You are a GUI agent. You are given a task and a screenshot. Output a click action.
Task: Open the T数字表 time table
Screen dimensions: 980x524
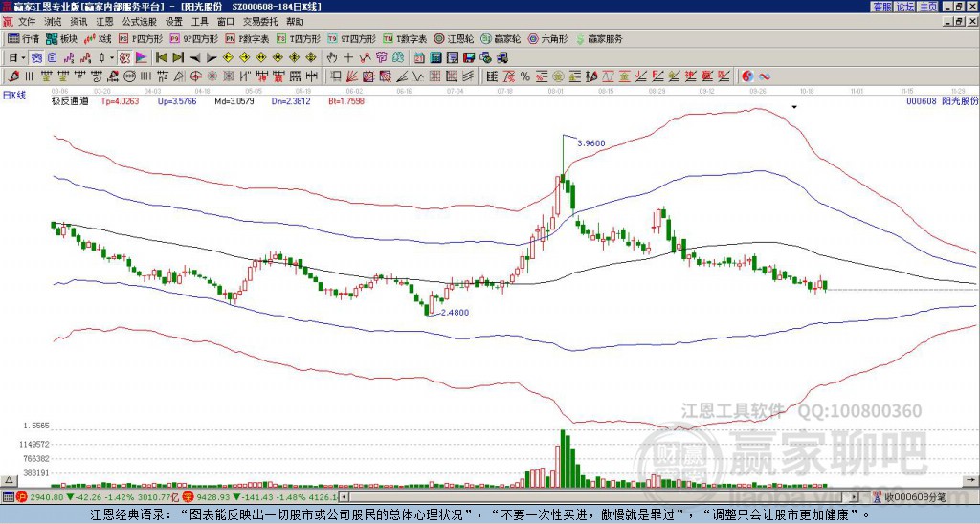click(405, 38)
